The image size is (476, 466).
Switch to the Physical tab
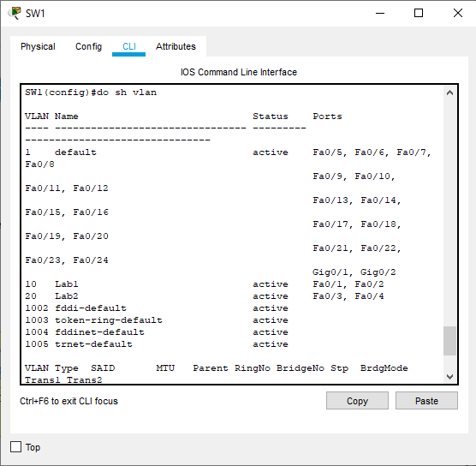tap(38, 46)
